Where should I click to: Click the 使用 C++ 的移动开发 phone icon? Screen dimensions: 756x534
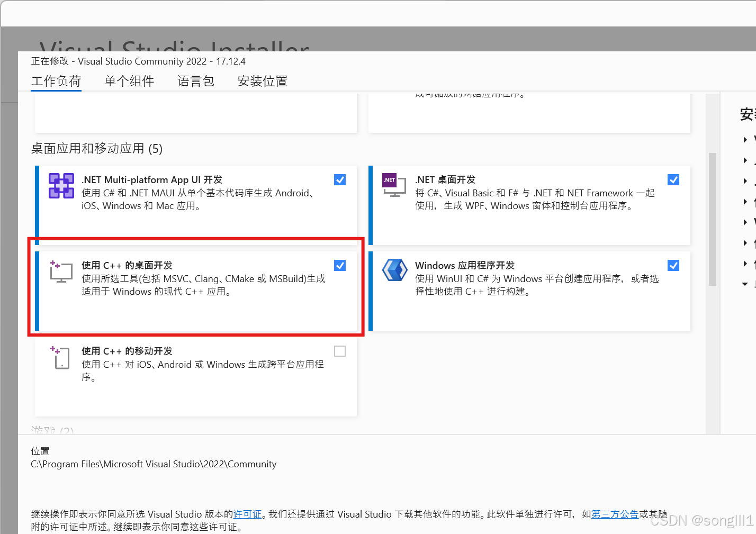click(60, 357)
